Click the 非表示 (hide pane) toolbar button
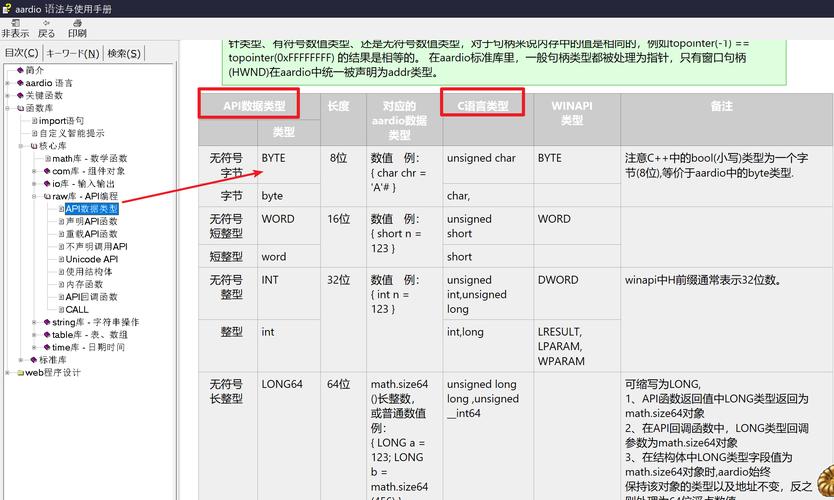Screen dimensions: 834x500 pos(15,29)
